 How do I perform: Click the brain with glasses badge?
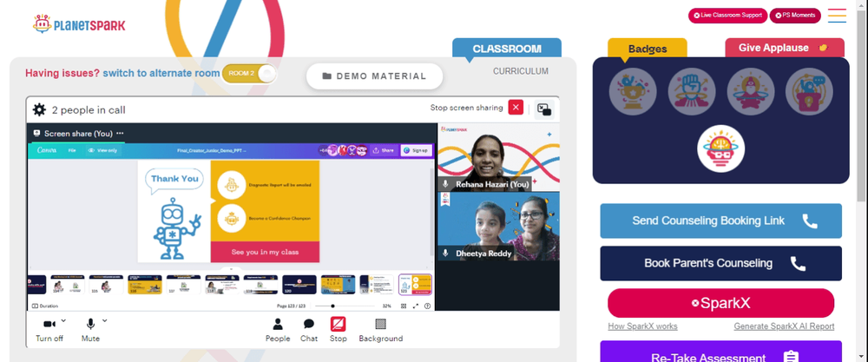tap(720, 148)
